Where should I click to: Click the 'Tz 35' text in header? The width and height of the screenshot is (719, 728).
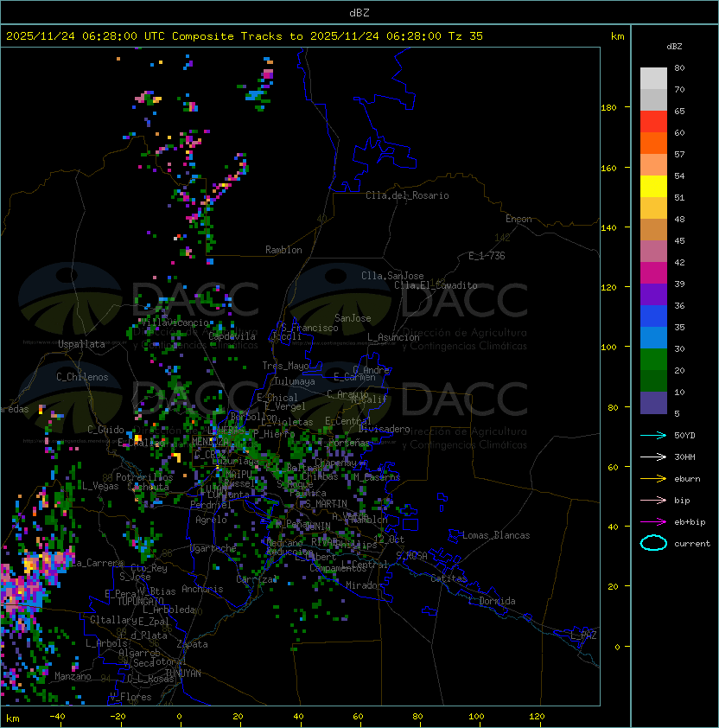pos(466,36)
